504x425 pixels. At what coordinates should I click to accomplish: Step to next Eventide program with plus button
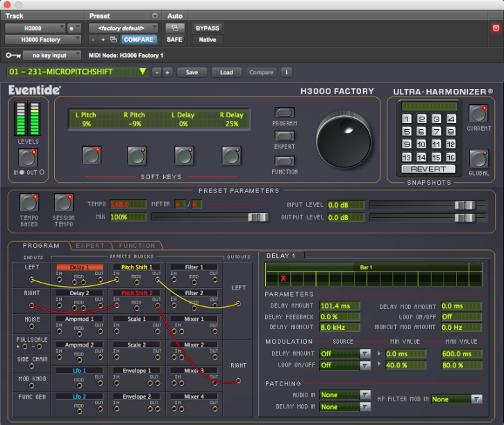click(x=167, y=73)
